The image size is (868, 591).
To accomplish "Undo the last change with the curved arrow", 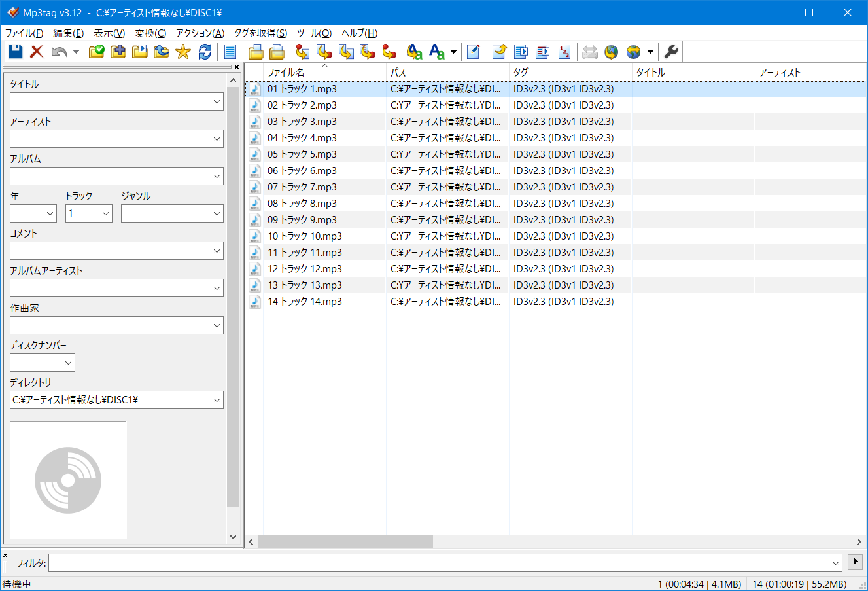I will (59, 52).
